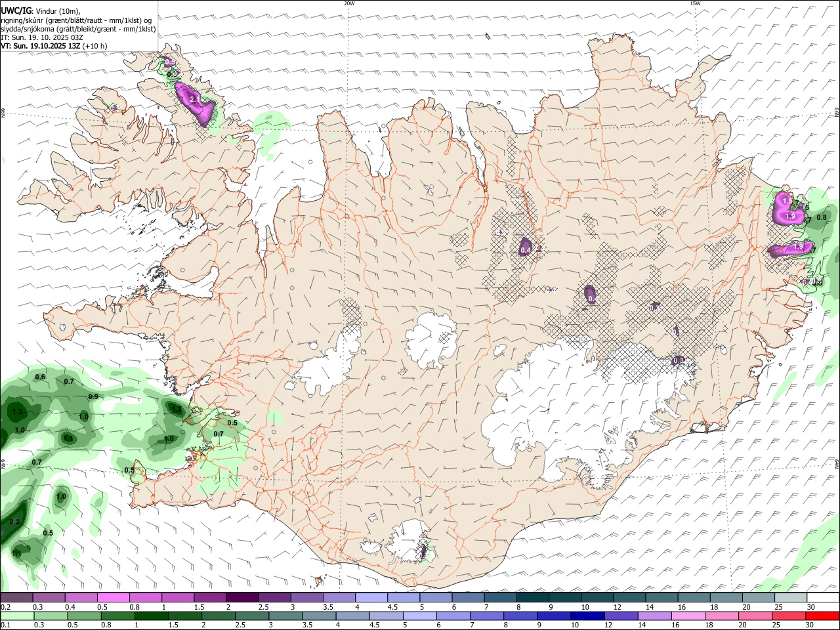The width and height of the screenshot is (840, 630).
Task: Click the '2.1' snowfall value in the Westfjords
Action: click(x=194, y=99)
